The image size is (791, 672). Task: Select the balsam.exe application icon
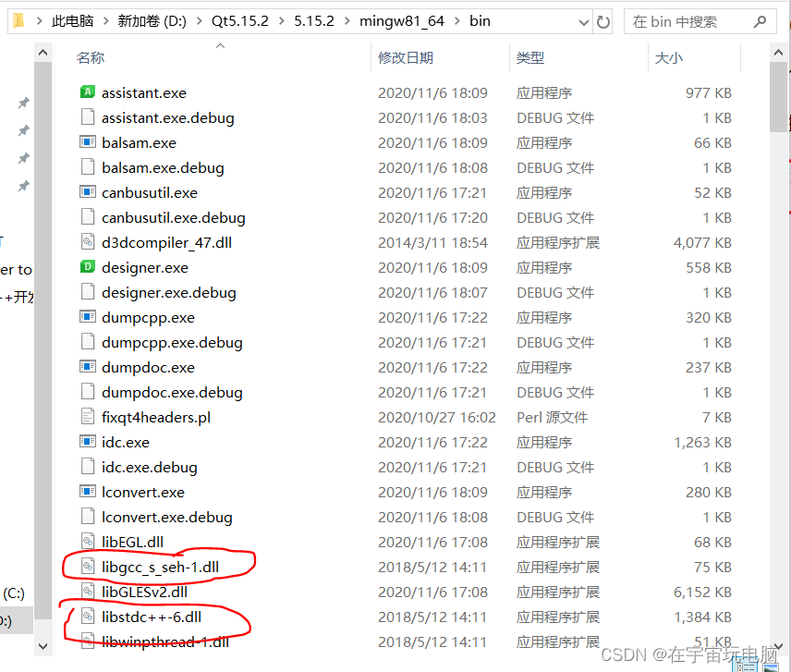coord(86,142)
